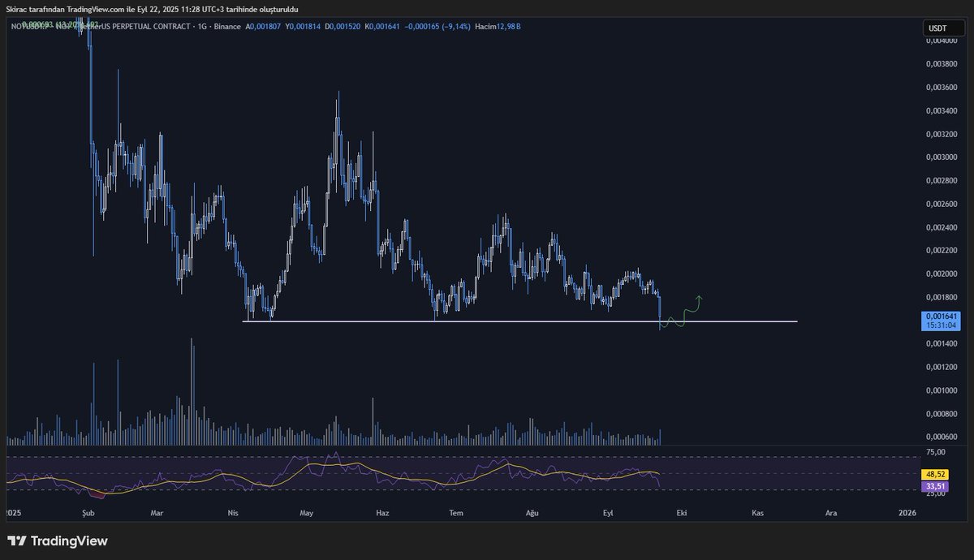Image resolution: width=974 pixels, height=560 pixels.
Task: Click the Eki label on time axis
Action: 682,513
